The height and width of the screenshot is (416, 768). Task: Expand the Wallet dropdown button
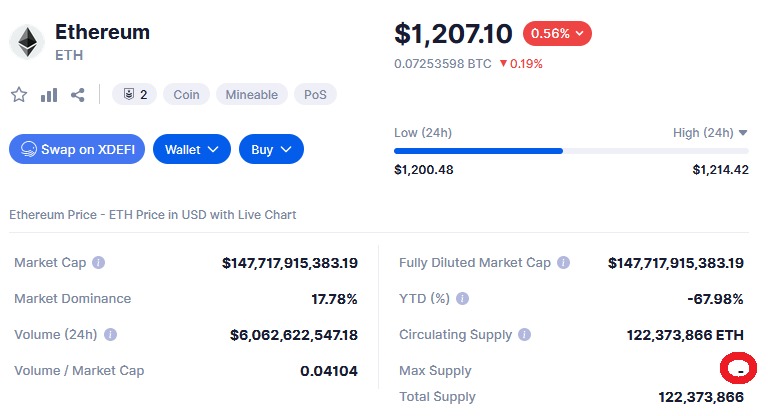click(192, 149)
